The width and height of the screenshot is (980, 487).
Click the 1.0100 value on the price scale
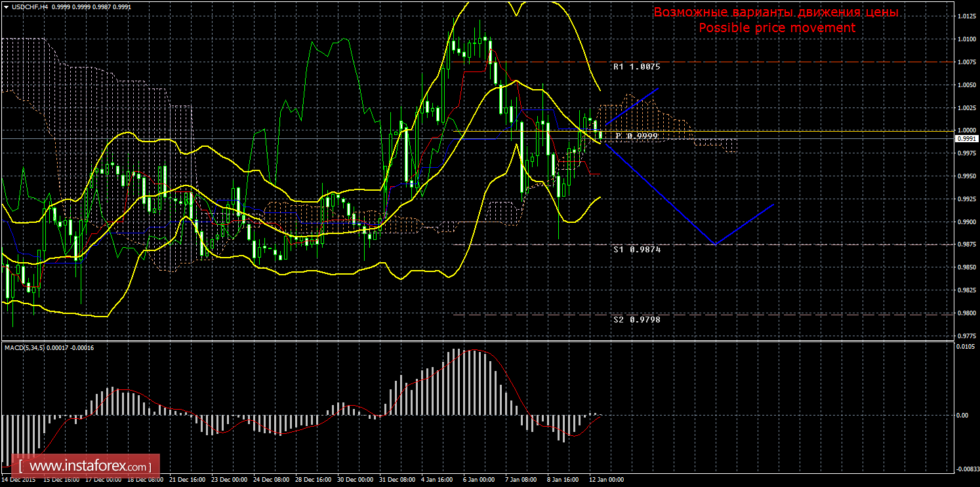(x=966, y=39)
